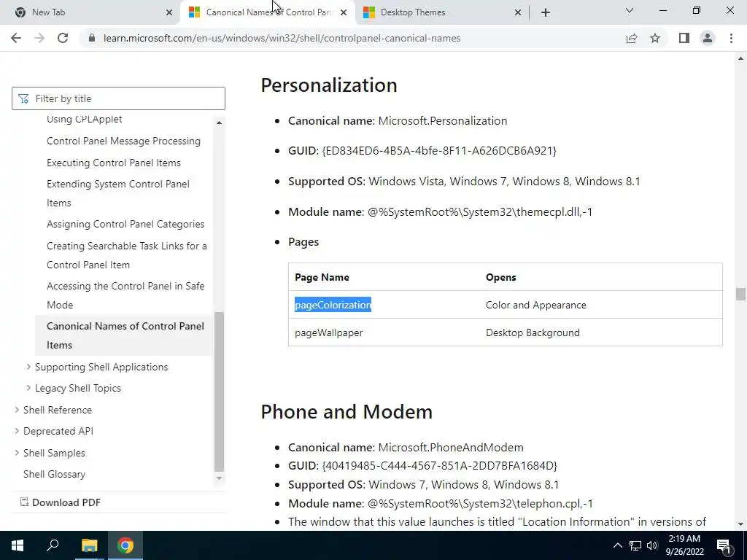Open network status tray icon
The image size is (747, 560).
coord(635,545)
